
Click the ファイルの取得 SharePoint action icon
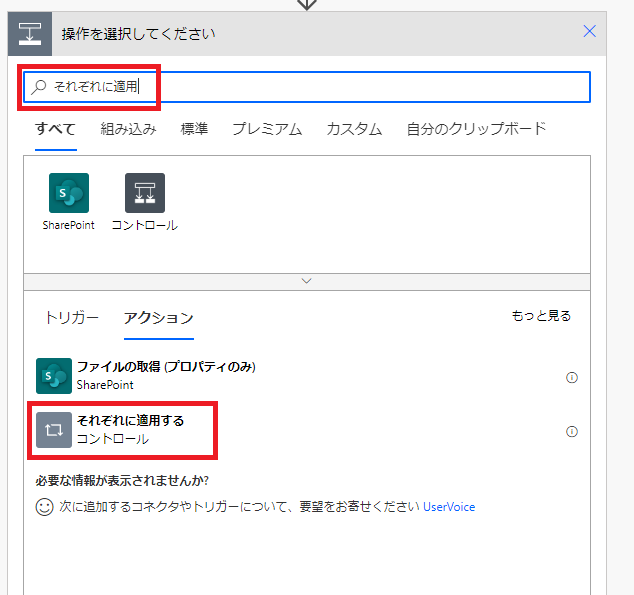tap(54, 376)
